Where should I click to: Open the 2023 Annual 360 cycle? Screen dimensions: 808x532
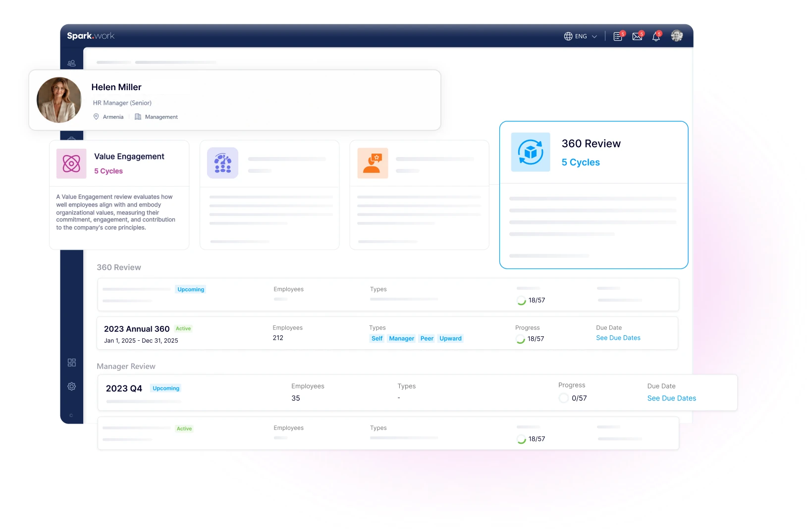[137, 329]
